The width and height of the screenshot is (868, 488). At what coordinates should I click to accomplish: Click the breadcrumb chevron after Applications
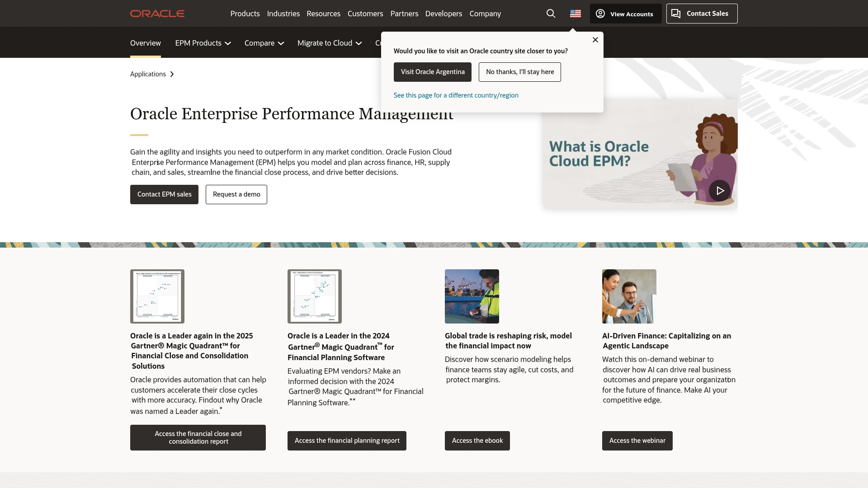click(x=172, y=74)
